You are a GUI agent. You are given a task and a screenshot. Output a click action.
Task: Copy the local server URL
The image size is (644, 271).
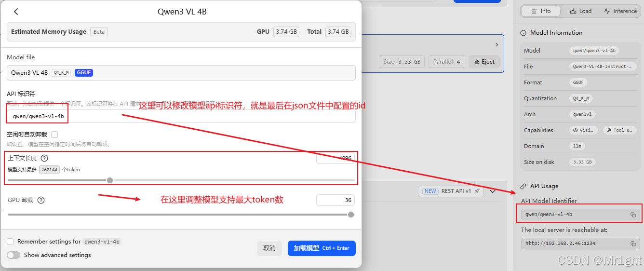[x=633, y=244]
